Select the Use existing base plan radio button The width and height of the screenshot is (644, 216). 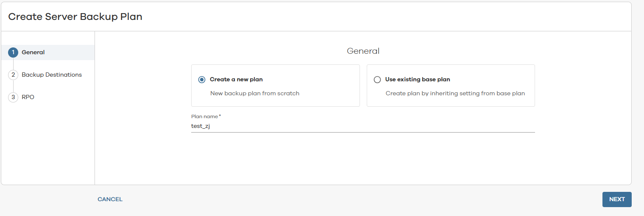point(377,80)
